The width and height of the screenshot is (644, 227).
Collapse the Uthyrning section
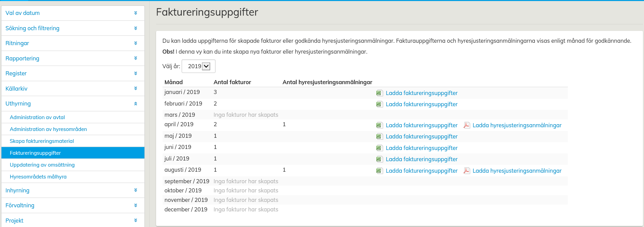pos(72,104)
